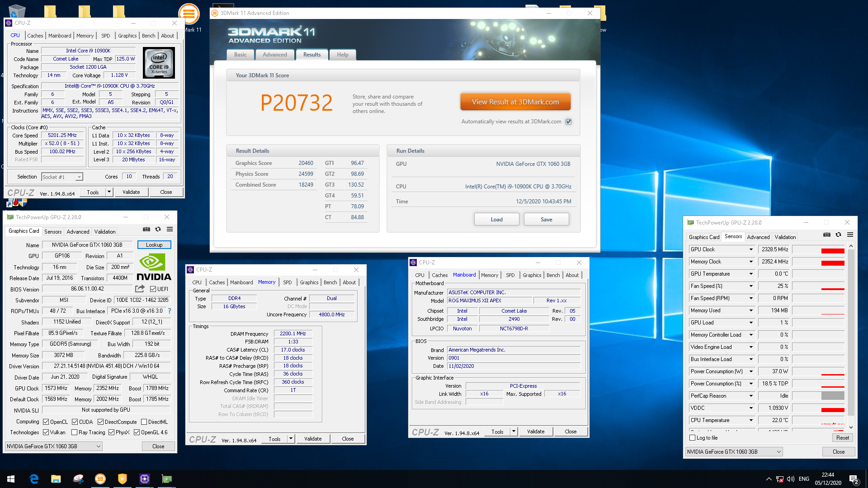This screenshot has height=488, width=868.
Task: Switch to the Advanced tab in 3DMark 11
Action: click(x=275, y=55)
